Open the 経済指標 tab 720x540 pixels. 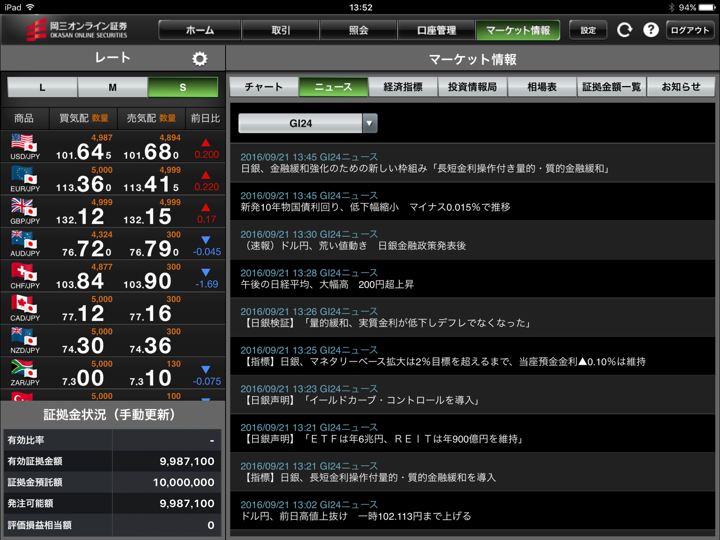coord(403,87)
